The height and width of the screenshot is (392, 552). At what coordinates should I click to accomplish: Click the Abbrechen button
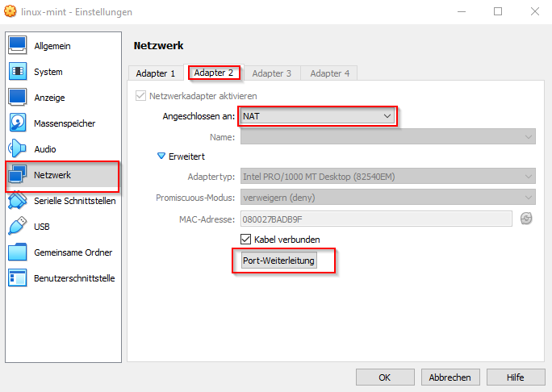[x=450, y=377]
